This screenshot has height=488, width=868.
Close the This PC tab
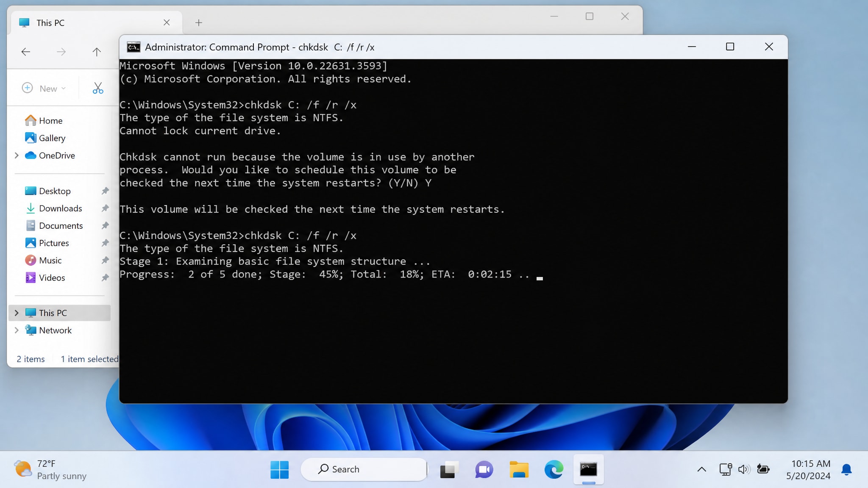(x=167, y=22)
